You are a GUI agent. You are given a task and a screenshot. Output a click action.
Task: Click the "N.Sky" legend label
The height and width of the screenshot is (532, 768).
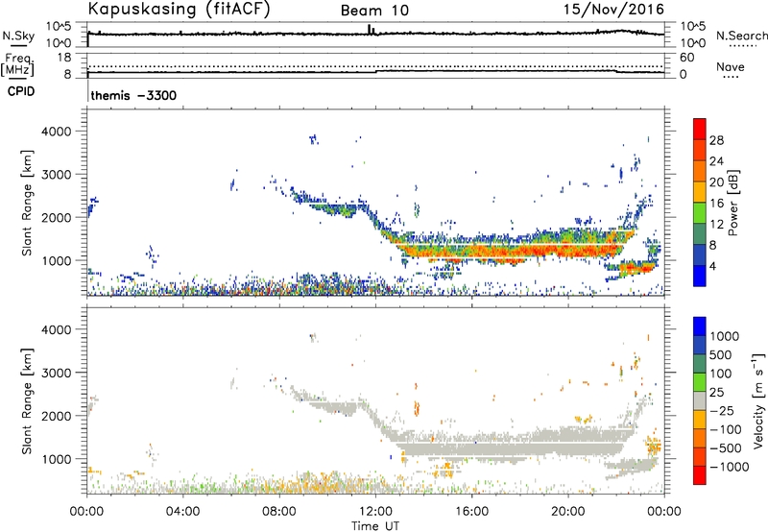pyautogui.click(x=18, y=36)
